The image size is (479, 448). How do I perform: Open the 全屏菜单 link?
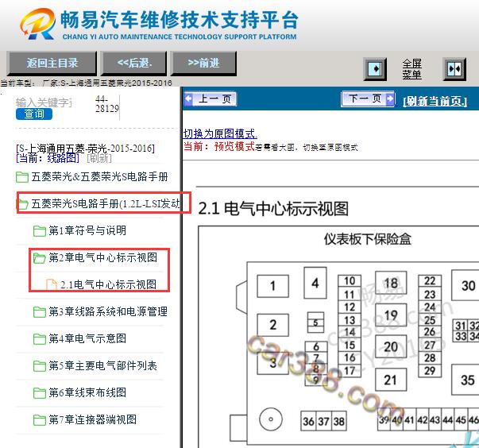tap(411, 69)
